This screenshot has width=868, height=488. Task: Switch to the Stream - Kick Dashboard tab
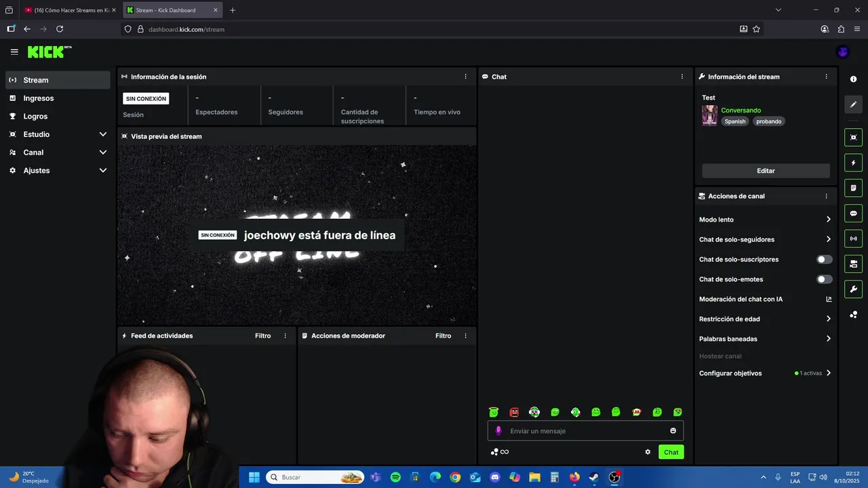pyautogui.click(x=174, y=10)
